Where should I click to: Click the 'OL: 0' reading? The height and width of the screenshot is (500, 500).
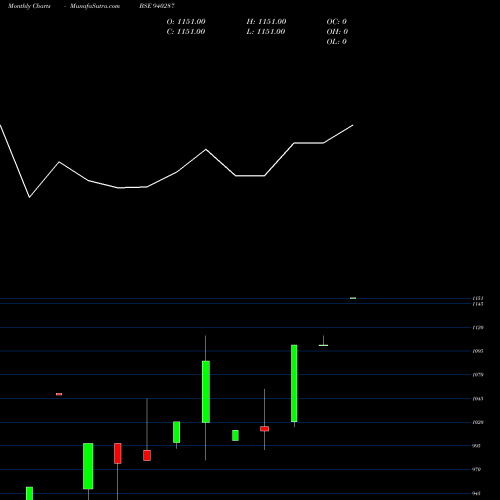(337, 42)
